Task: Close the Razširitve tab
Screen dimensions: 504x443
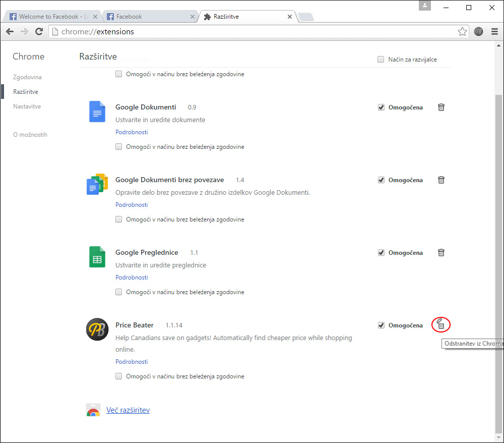Action: [x=290, y=17]
